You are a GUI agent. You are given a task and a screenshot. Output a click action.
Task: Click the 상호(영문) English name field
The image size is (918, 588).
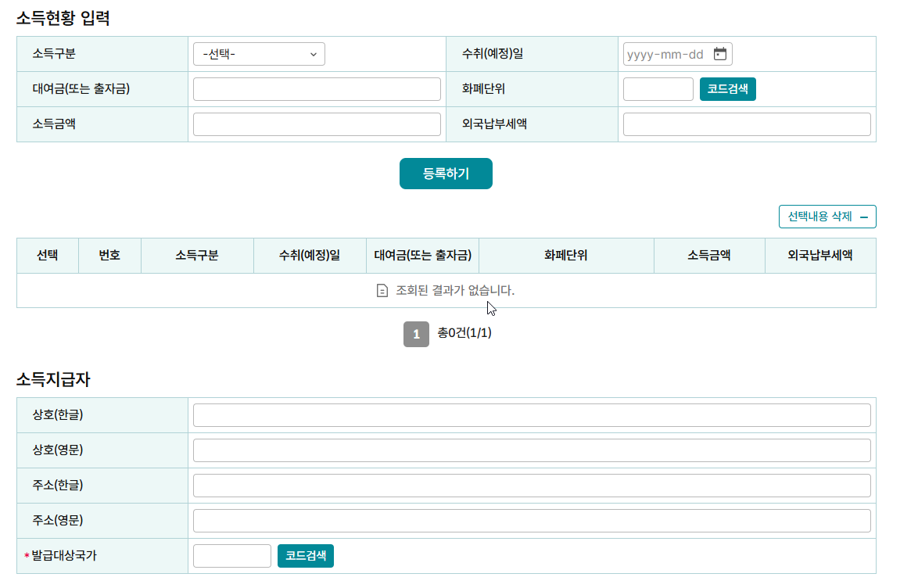pyautogui.click(x=533, y=450)
